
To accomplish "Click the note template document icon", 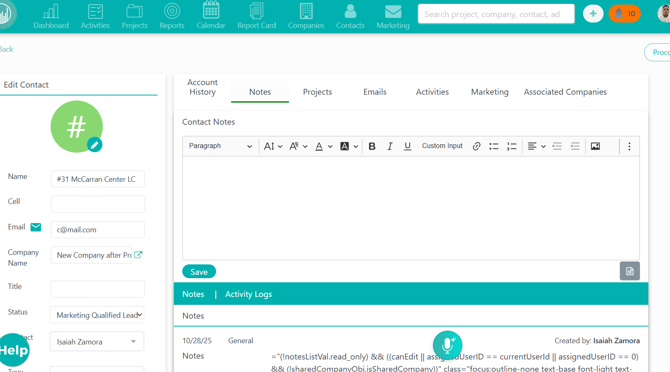I will (629, 271).
